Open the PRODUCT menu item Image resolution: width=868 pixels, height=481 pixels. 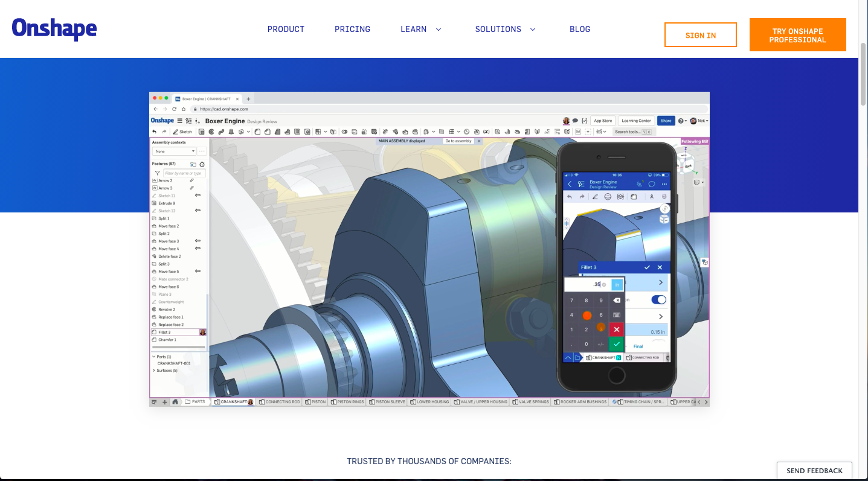(286, 29)
